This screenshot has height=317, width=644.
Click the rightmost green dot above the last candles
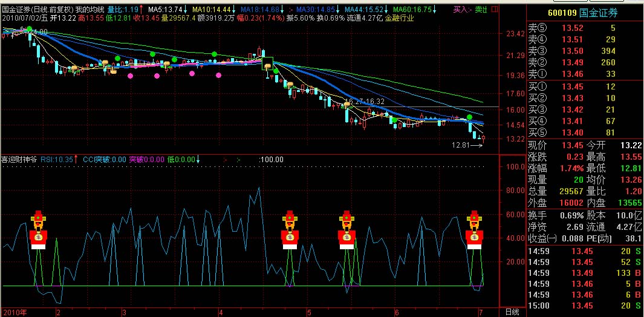469,117
